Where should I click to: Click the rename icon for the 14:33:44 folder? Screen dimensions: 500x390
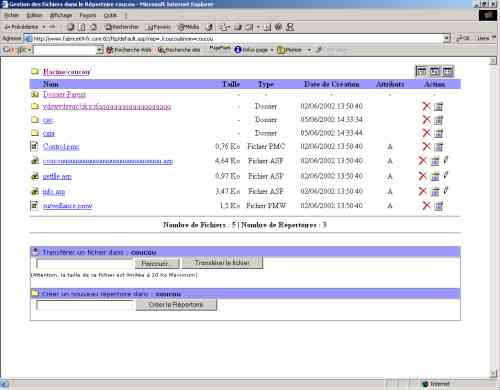pyautogui.click(x=438, y=133)
